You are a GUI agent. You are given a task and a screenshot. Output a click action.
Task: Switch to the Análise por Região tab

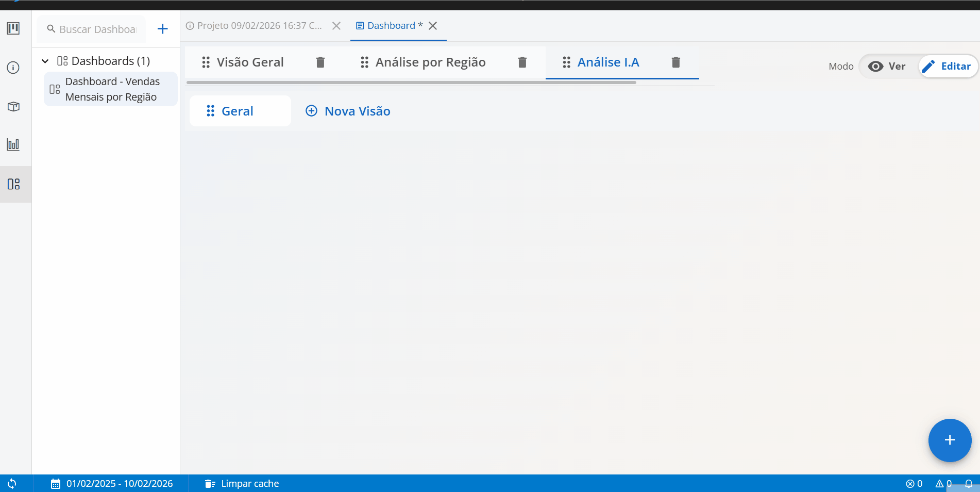tap(431, 62)
